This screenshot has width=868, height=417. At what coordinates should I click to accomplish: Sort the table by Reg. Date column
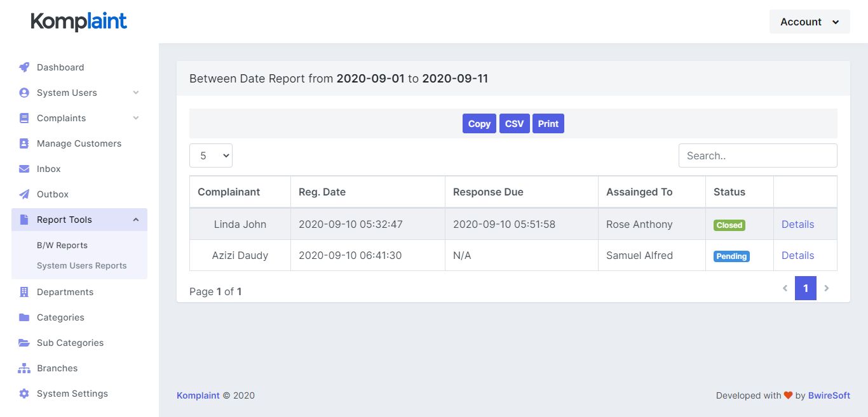click(322, 192)
